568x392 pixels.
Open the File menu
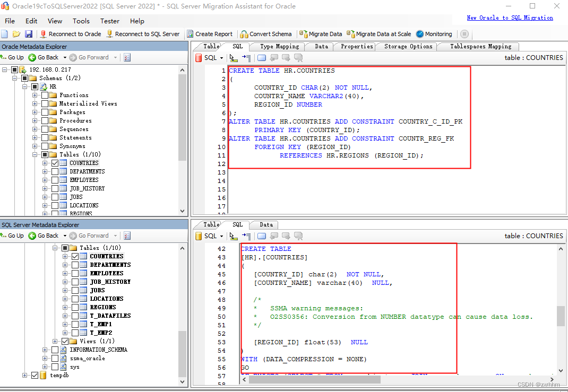click(10, 21)
